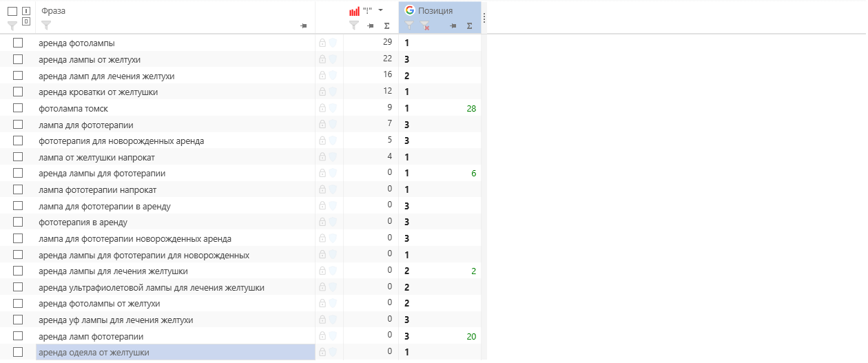This screenshot has width=868, height=363.
Task: Open the frequency column dropdown arrow
Action: pos(380,10)
